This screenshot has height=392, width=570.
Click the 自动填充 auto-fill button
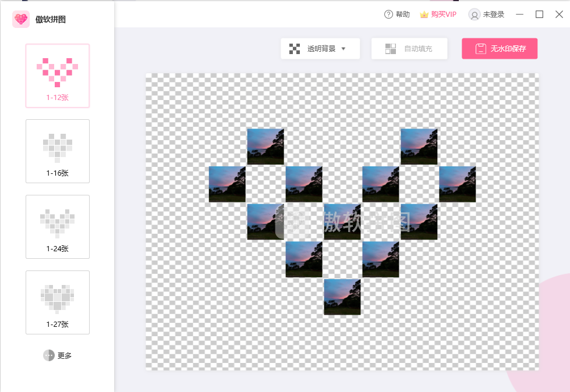tap(409, 48)
